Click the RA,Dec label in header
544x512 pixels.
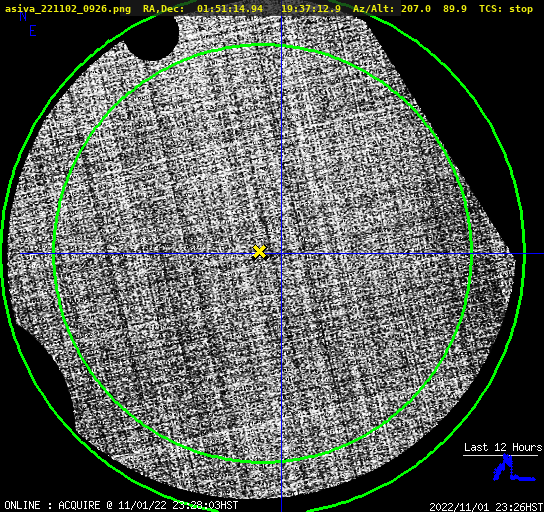pos(164,9)
